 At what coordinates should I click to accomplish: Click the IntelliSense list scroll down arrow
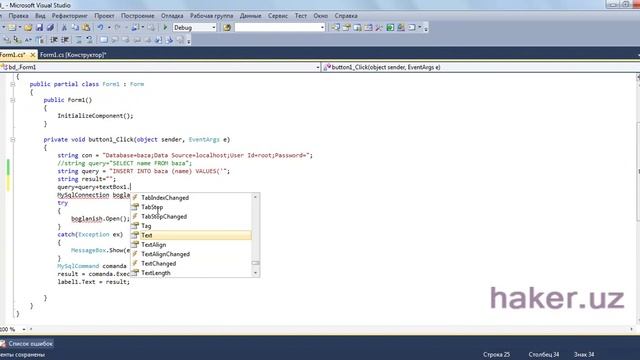[256, 273]
